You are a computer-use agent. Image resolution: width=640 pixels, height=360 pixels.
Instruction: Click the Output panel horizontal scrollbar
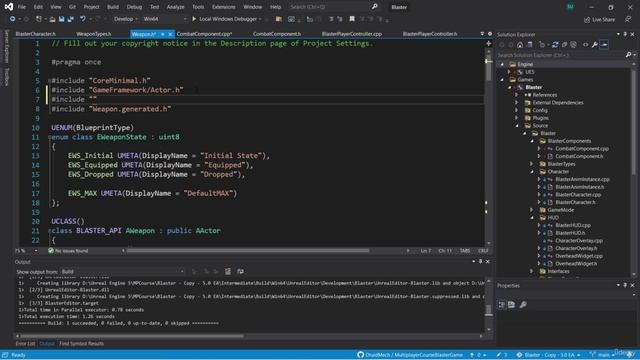(132, 336)
